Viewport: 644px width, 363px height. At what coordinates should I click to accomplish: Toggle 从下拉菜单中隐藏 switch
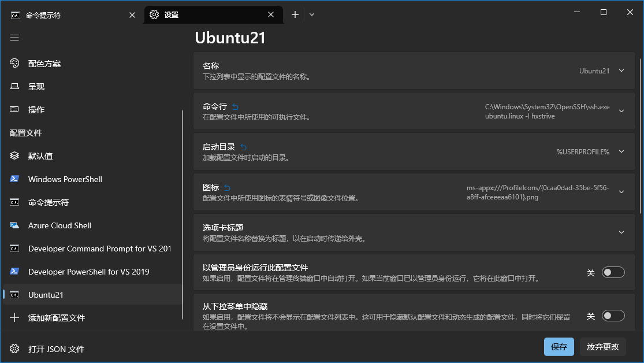[613, 315]
